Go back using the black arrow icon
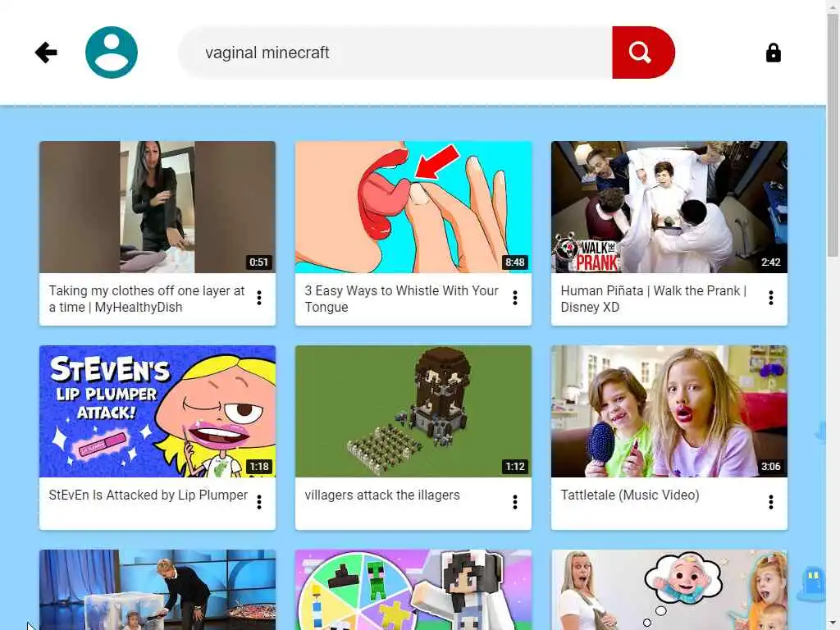The height and width of the screenshot is (630, 840). pyautogui.click(x=46, y=52)
